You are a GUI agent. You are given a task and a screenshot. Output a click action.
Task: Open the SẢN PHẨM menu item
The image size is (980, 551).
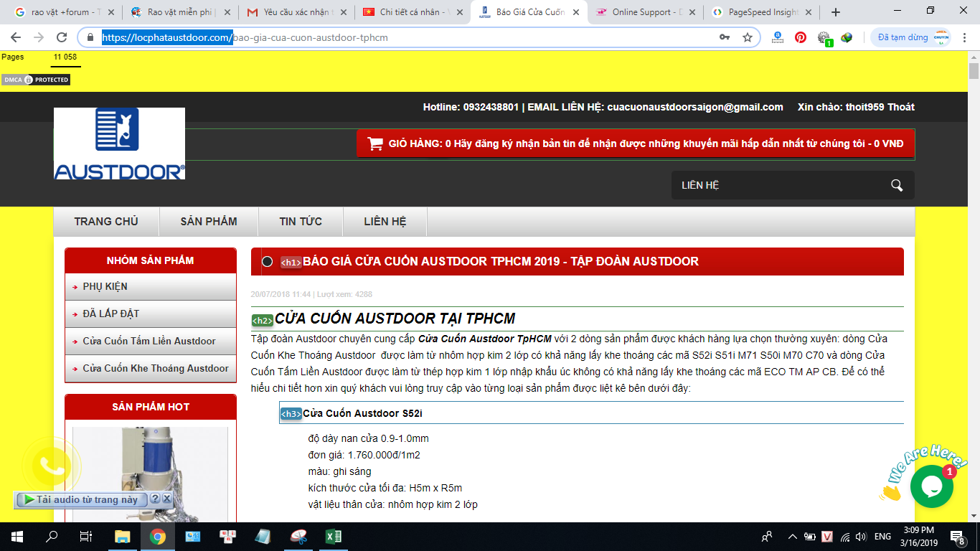(209, 222)
